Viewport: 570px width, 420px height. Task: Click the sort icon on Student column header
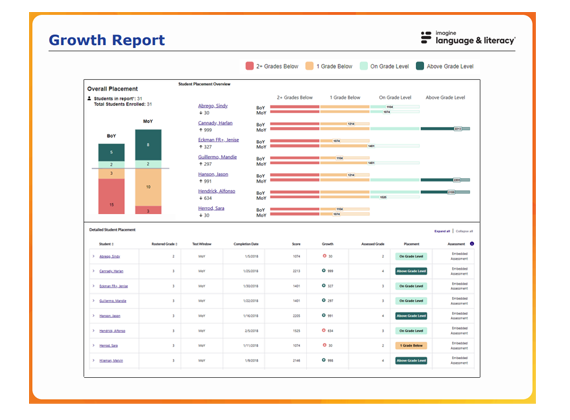[113, 244]
